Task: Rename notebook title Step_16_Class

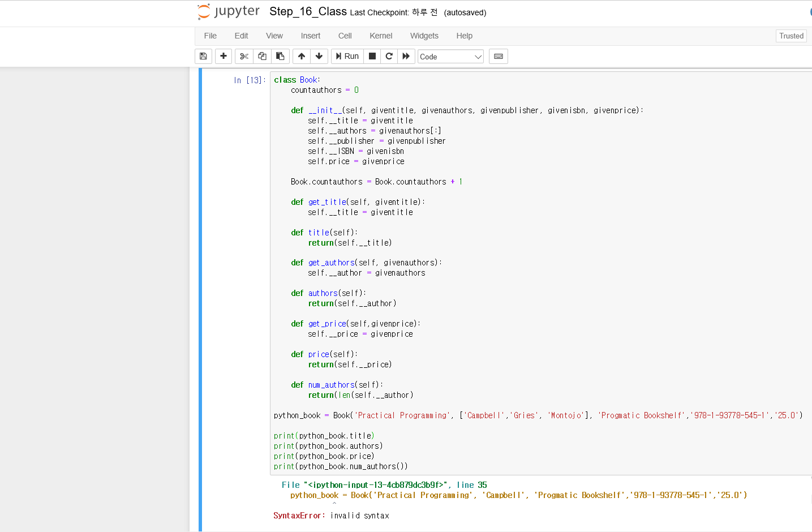Action: (x=308, y=11)
